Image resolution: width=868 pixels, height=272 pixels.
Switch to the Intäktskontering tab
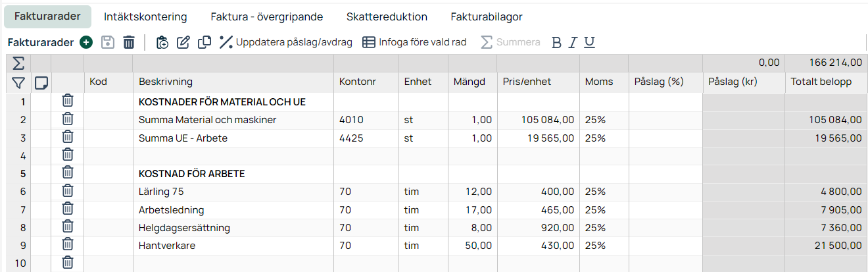pos(145,16)
